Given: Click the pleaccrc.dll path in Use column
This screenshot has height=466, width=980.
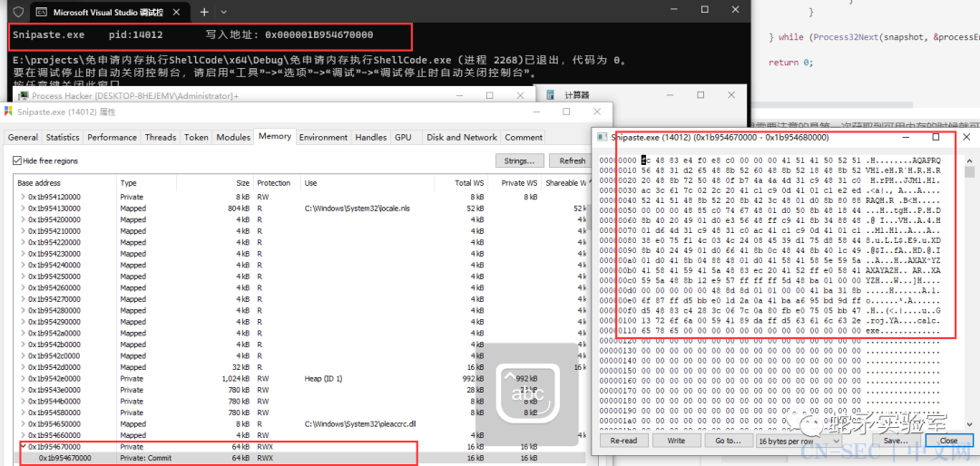Looking at the screenshot, I should point(360,423).
